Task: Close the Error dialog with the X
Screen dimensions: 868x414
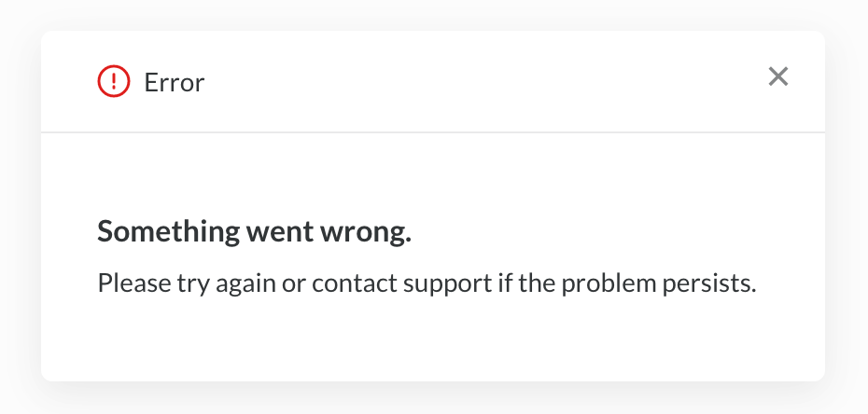Action: pyautogui.click(x=778, y=77)
